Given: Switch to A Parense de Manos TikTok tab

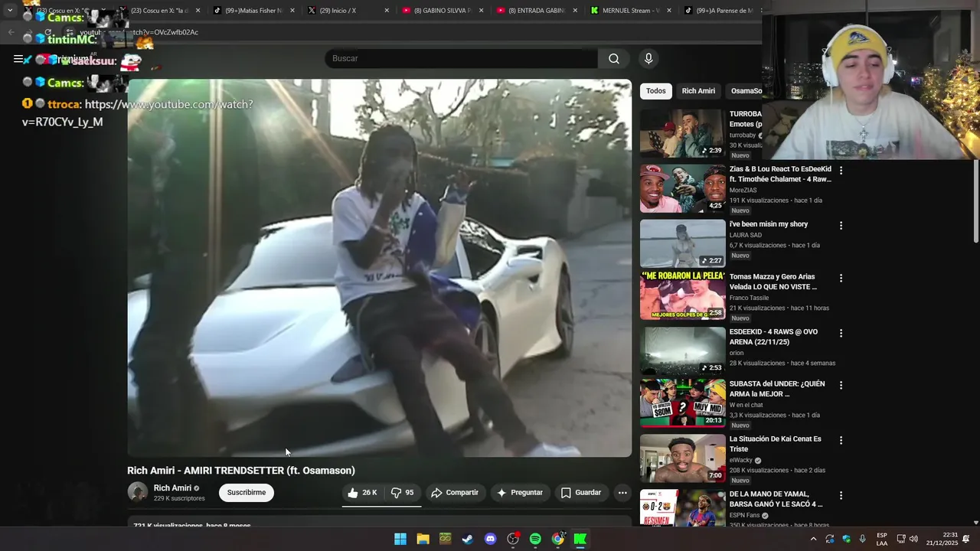Looking at the screenshot, I should click(720, 11).
